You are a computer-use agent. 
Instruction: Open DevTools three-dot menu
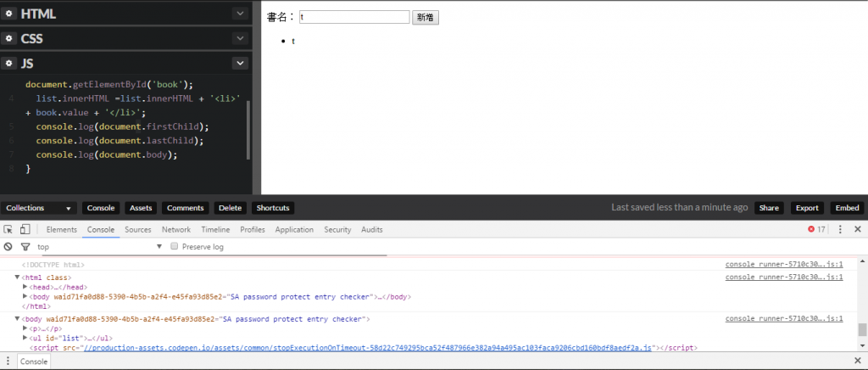[x=840, y=229]
